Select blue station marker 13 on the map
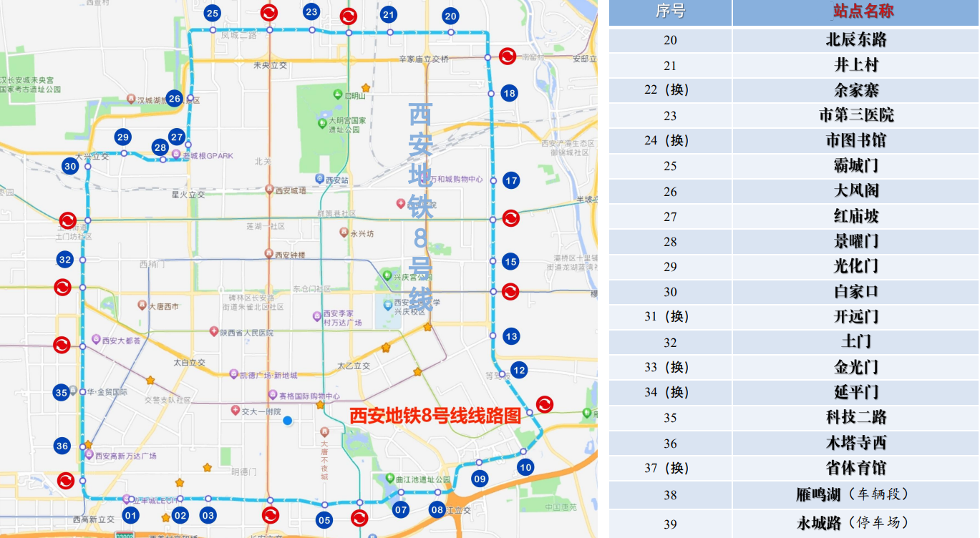 511,336
